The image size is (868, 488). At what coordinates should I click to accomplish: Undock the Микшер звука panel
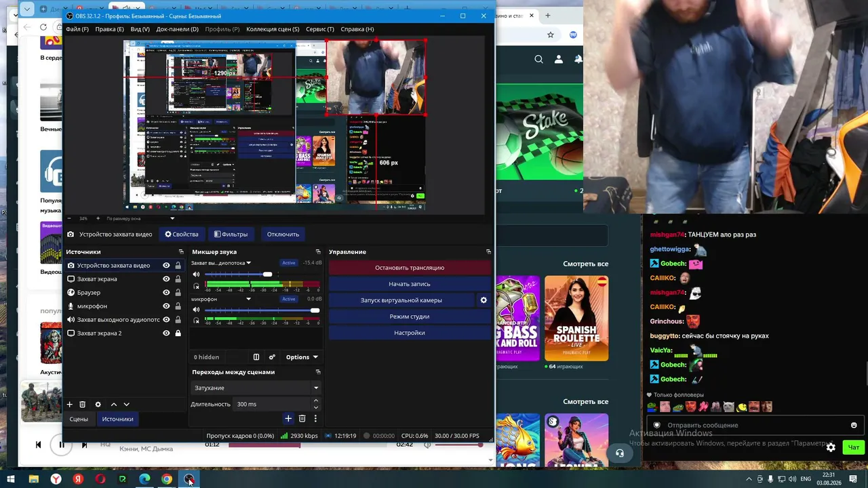318,252
